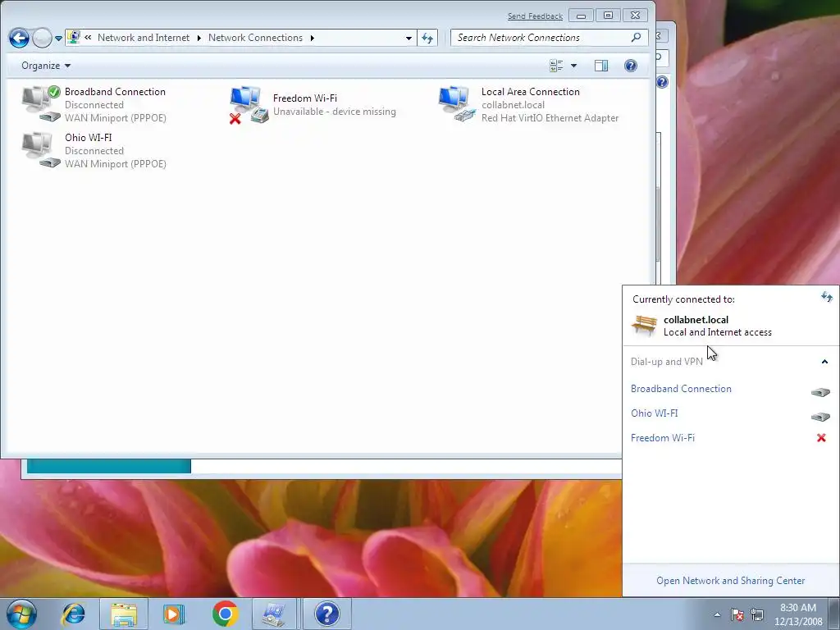Viewport: 840px width, 630px height.
Task: Select Network and Internet breadcrumb
Action: (x=144, y=38)
